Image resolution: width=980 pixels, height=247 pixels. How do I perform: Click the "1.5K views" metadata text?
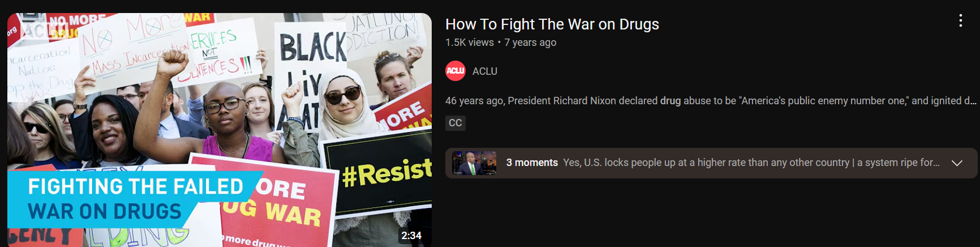tap(469, 42)
